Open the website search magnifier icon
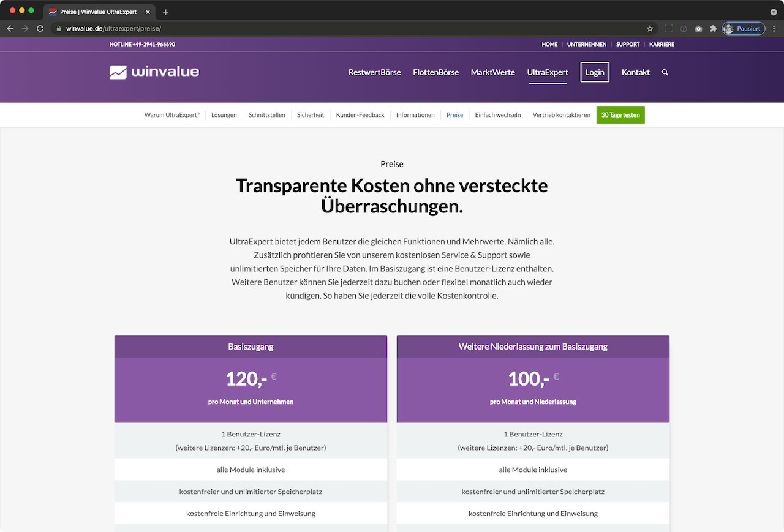 pos(665,72)
